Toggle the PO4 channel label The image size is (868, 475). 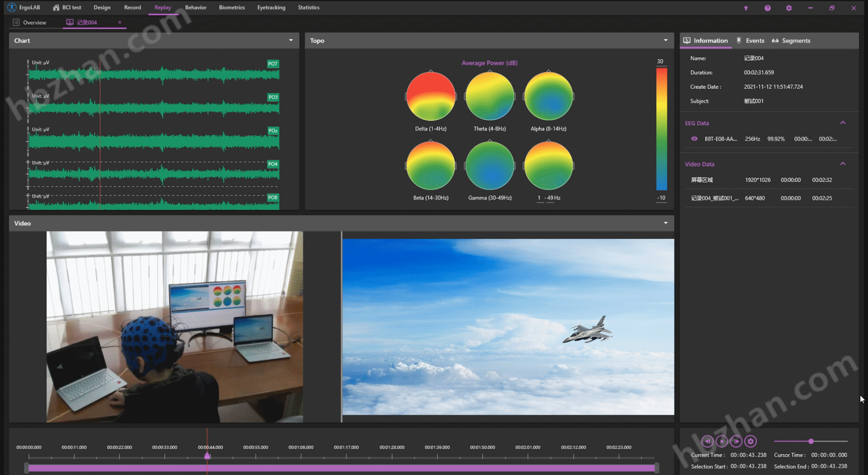point(273,164)
